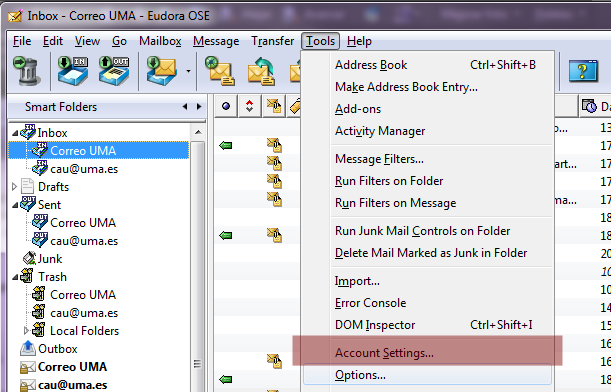Viewport: 611px width, 392px height.
Task: Close the open Tools menu
Action: pos(320,41)
